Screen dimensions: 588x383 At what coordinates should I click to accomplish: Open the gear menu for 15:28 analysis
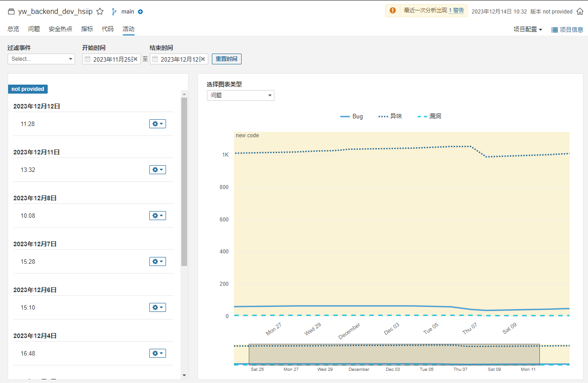click(157, 261)
